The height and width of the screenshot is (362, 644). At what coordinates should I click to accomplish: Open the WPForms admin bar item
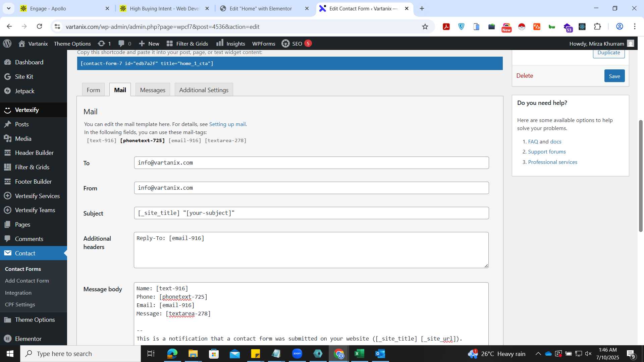[x=264, y=44]
